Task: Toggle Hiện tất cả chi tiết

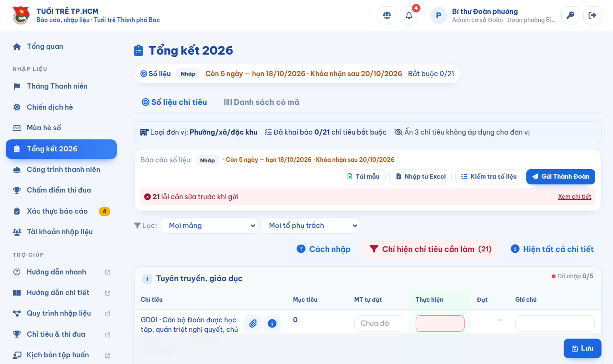Action: click(552, 249)
